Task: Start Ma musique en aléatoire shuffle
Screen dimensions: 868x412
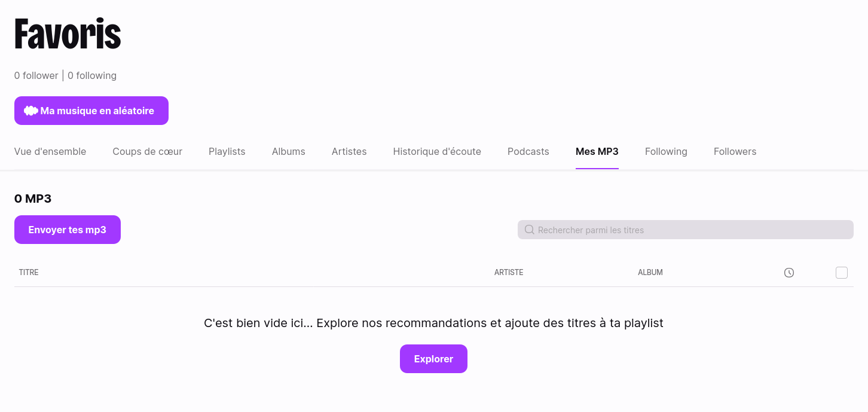Action: 91,111
